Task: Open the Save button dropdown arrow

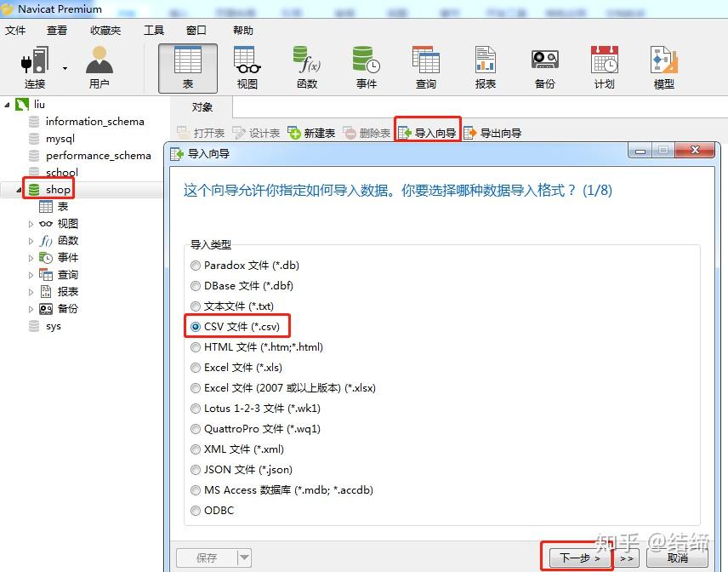Action: (245, 558)
